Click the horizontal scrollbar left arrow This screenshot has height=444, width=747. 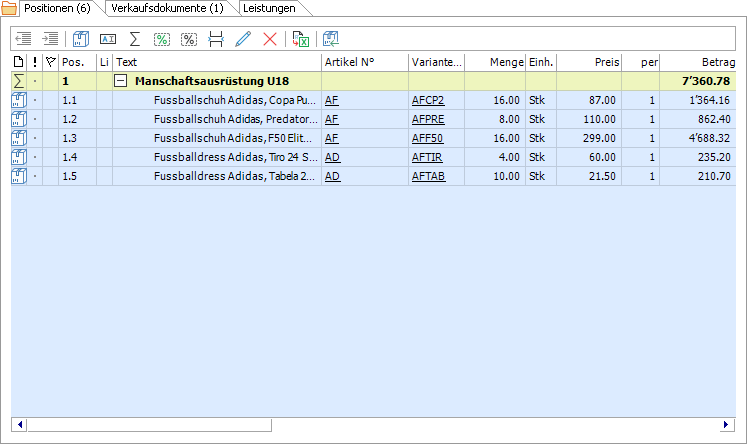[x=20, y=424]
